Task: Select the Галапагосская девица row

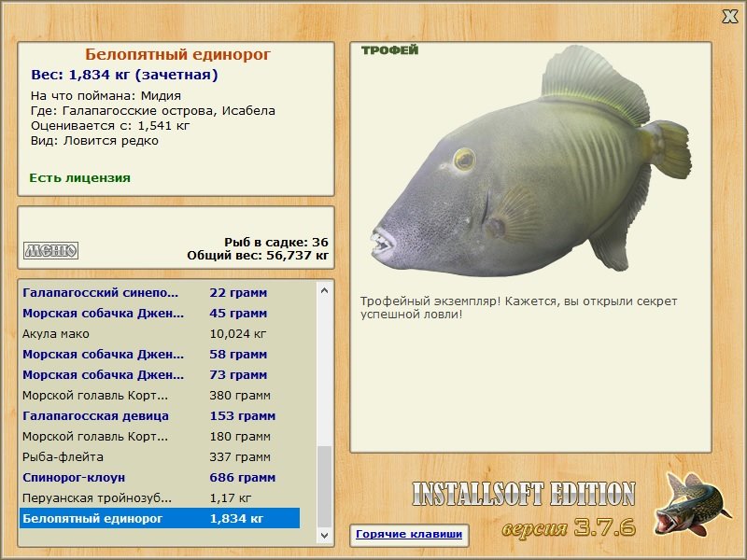Action: 160,415
